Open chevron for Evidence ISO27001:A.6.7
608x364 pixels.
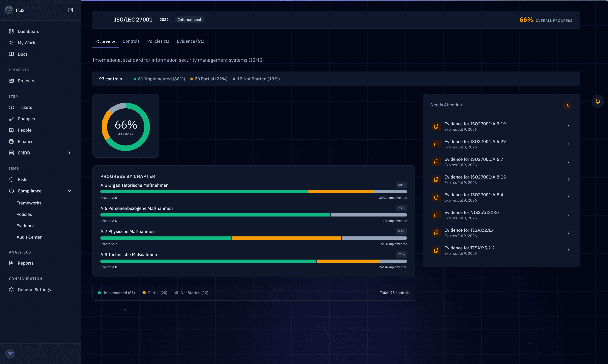569,162
